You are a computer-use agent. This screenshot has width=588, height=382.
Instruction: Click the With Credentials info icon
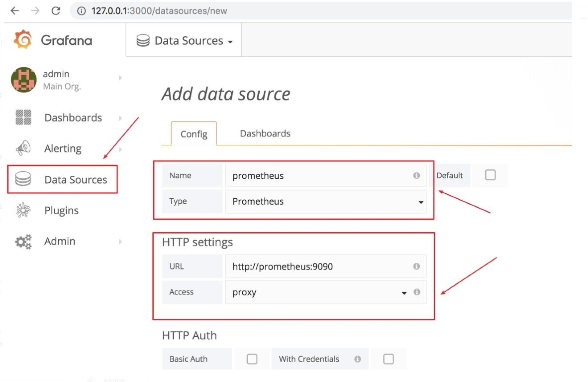tap(358, 359)
